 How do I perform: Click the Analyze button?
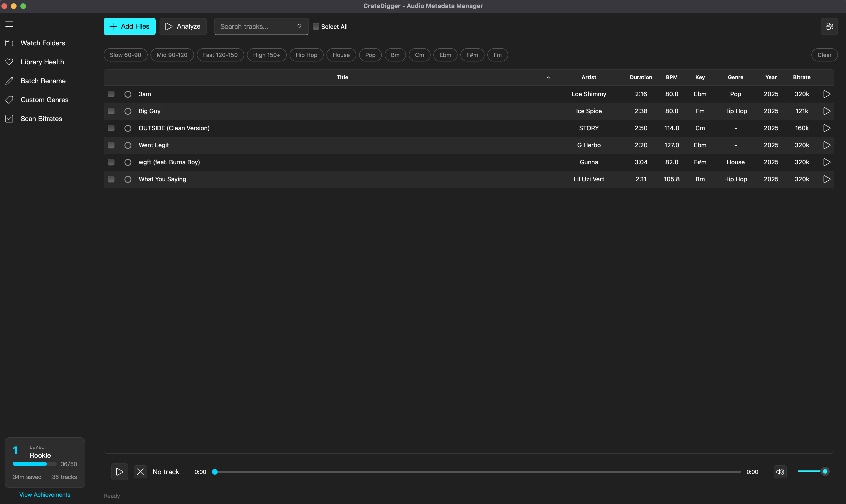tap(183, 26)
